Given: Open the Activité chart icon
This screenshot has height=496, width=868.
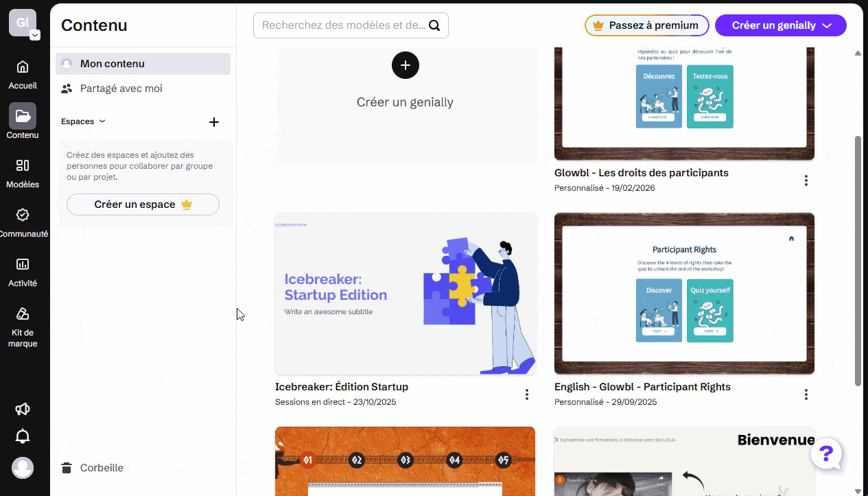Looking at the screenshot, I should (x=23, y=264).
